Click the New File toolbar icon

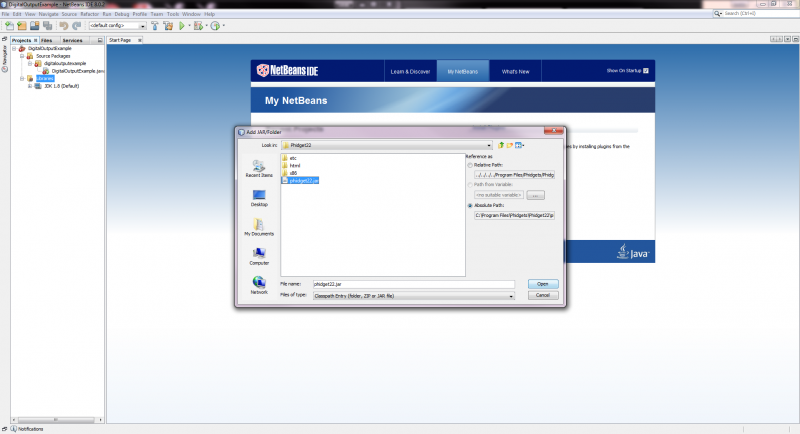point(9,25)
